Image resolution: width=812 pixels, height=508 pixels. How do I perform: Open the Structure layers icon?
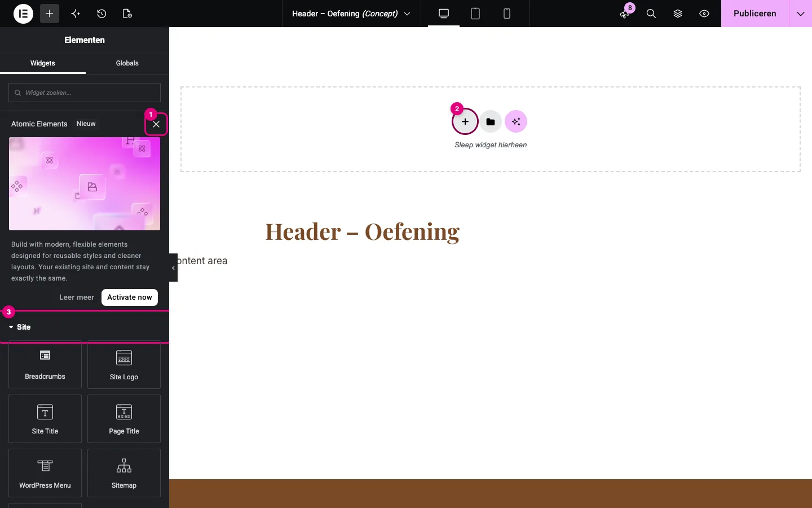[x=678, y=14]
